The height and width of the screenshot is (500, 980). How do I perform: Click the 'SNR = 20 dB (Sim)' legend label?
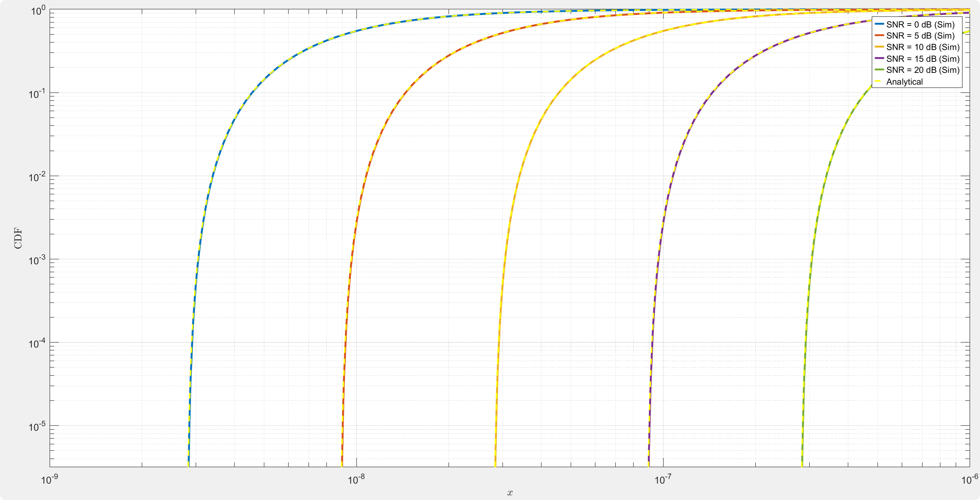(922, 70)
